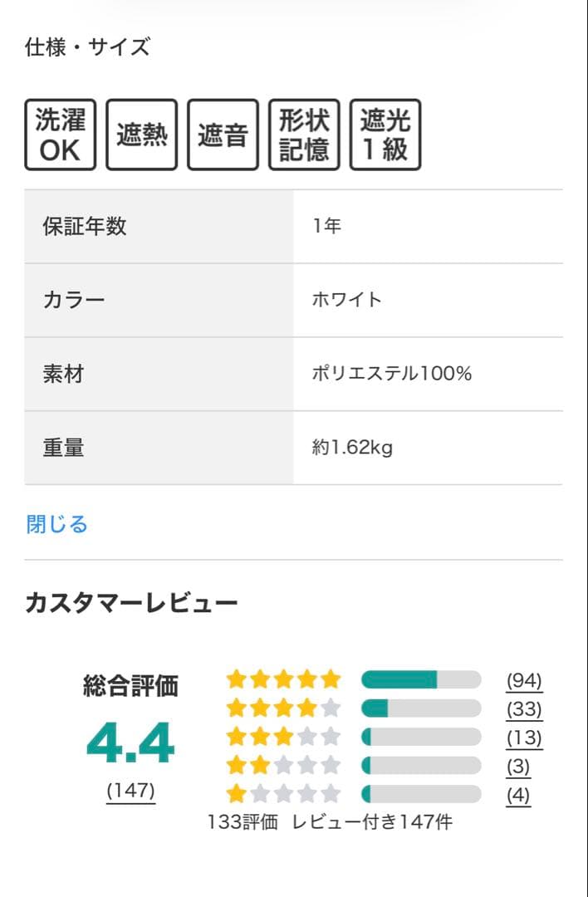Select the 遮熱 icon
This screenshot has width=588, height=897.
141,135
